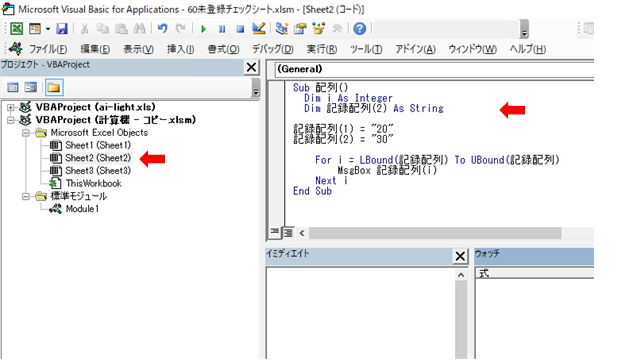Open the 書式(O) menu

223,49
